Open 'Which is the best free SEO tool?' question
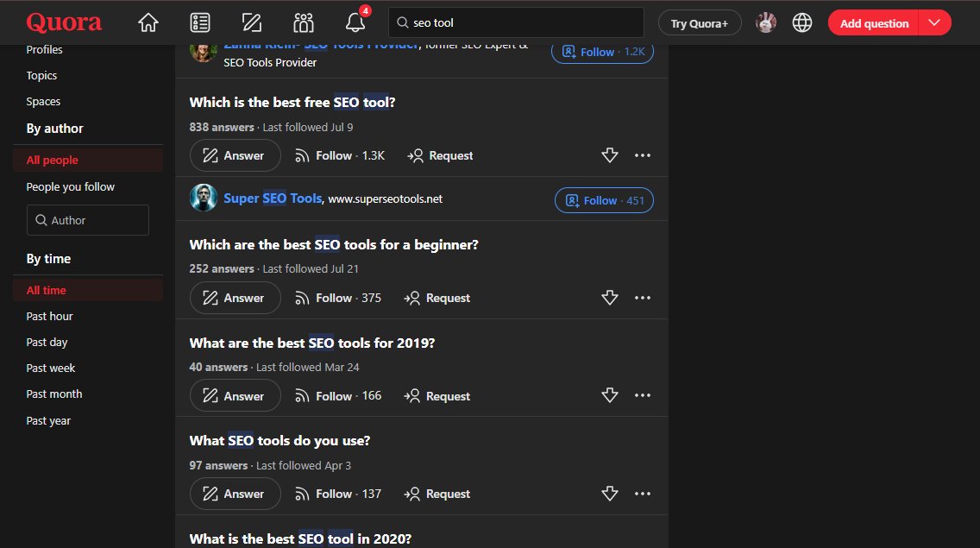980x548 pixels. 292,102
